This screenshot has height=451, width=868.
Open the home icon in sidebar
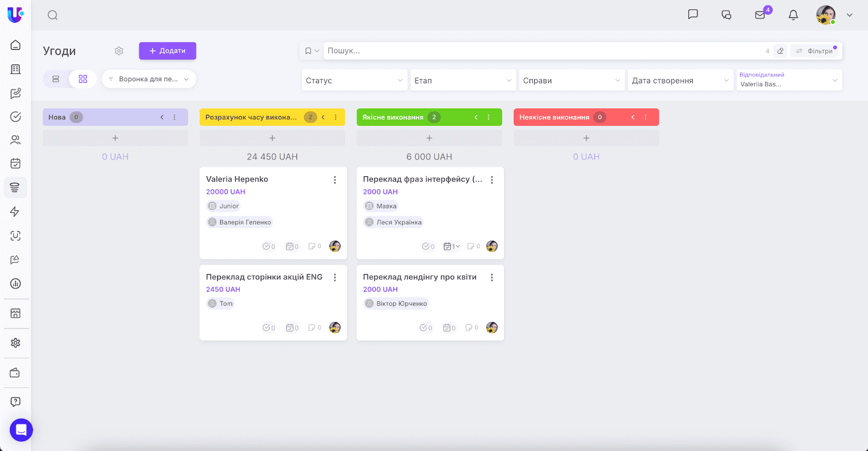coord(16,45)
